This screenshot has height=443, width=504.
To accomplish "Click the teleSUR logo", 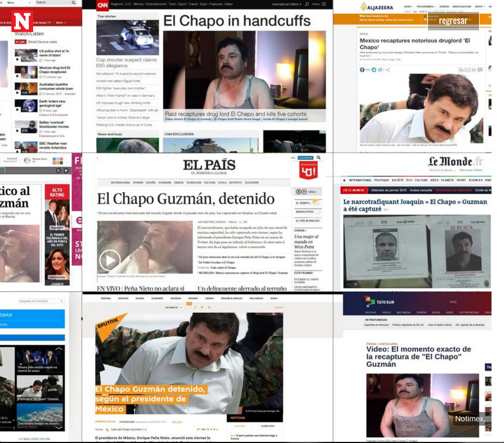I will [379, 301].
